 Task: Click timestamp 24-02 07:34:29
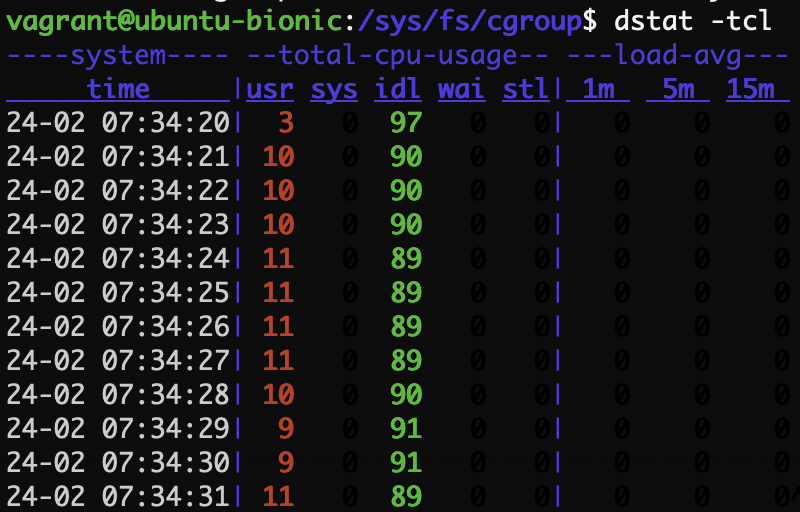[118, 428]
